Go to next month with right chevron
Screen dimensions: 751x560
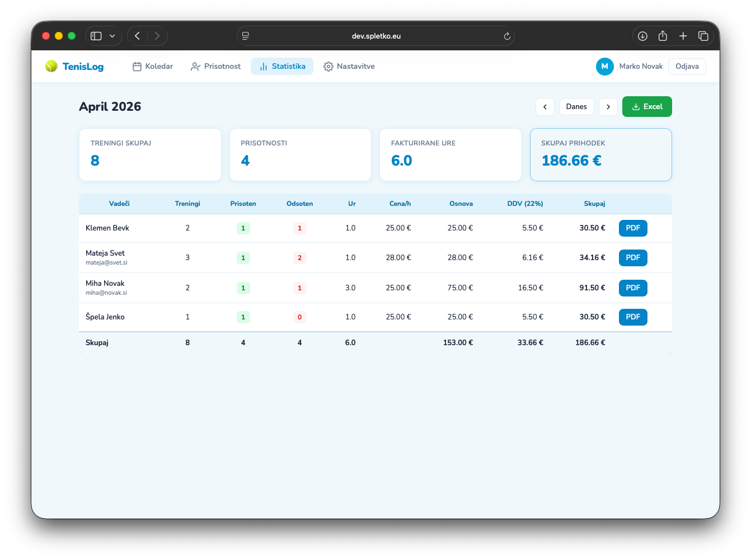pos(608,107)
